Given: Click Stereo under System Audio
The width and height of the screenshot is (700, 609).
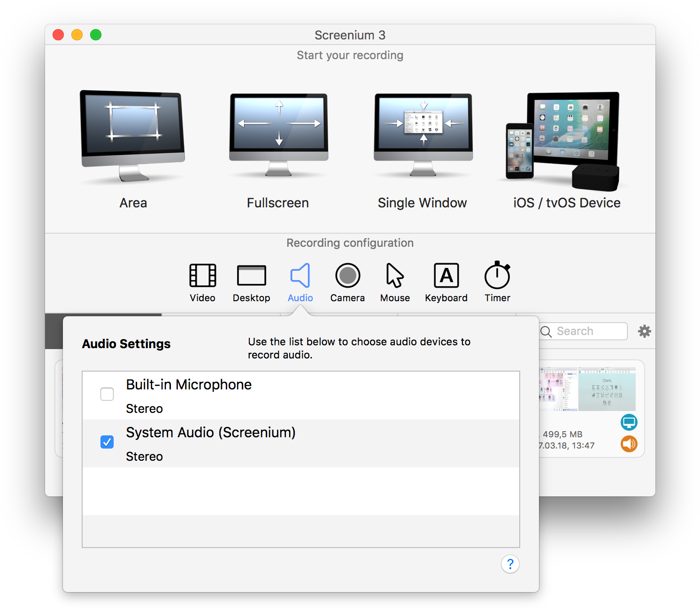Looking at the screenshot, I should pyautogui.click(x=144, y=457).
